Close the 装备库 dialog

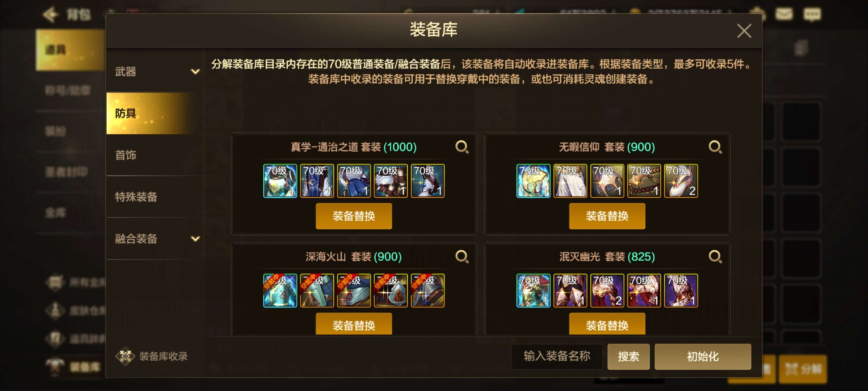point(744,31)
